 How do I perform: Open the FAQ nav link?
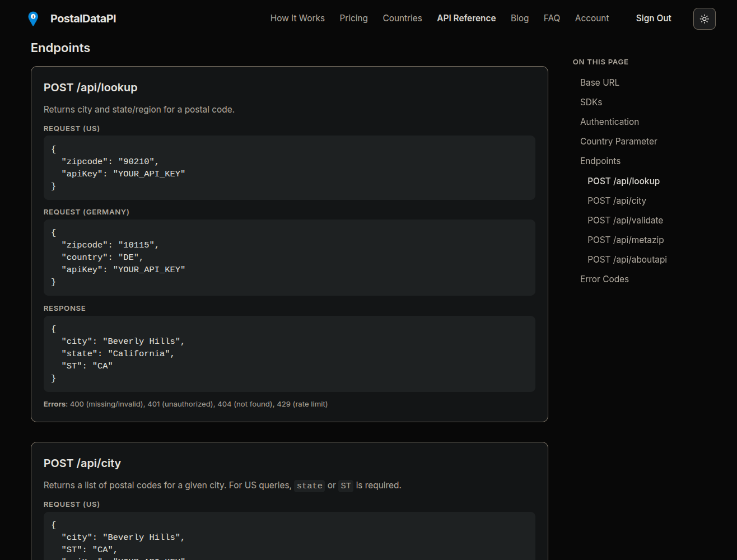click(552, 18)
